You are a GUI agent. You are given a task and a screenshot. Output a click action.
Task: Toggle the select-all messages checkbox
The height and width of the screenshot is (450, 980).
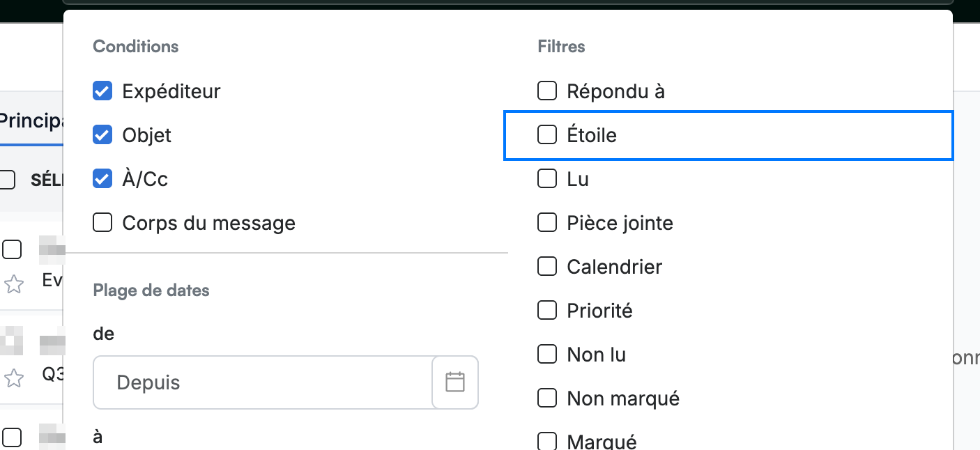pos(7,180)
